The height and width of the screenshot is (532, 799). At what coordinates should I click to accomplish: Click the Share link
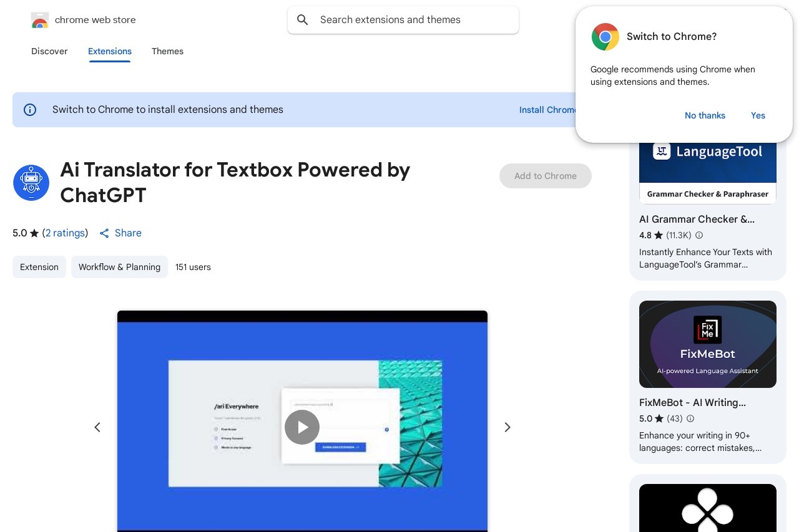pos(128,233)
